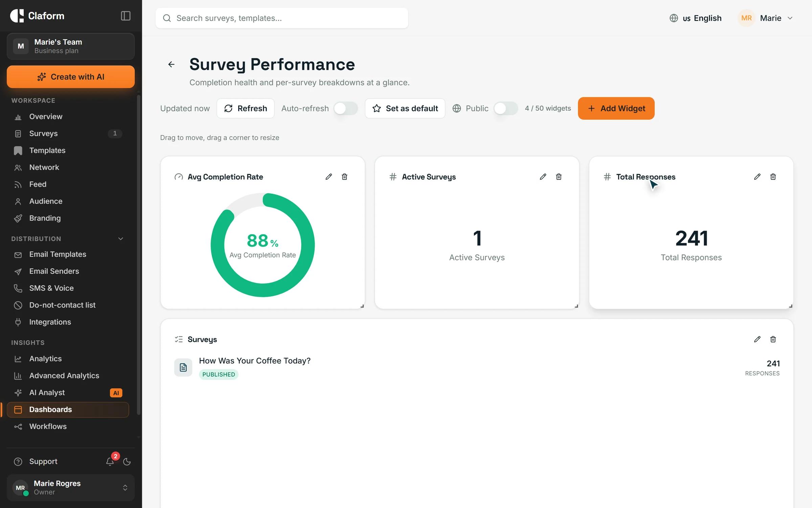Open the Network page
The width and height of the screenshot is (812, 508).
(68, 167)
